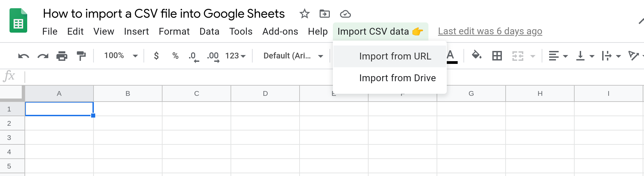
Task: Open text wrapping options
Action: click(607, 56)
